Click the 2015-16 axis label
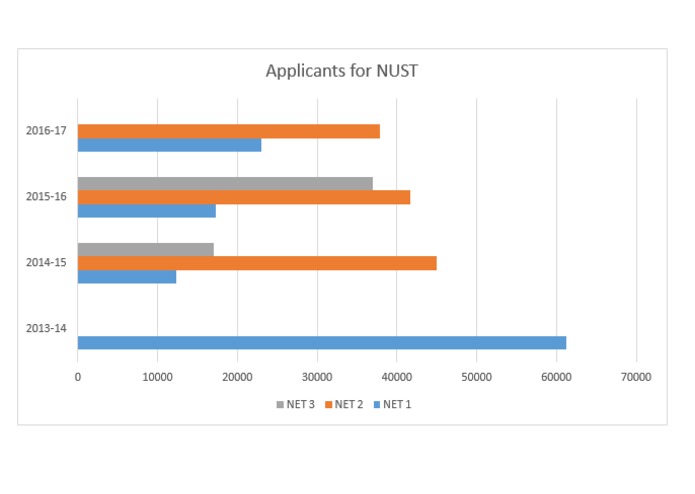695x494 pixels. point(46,196)
